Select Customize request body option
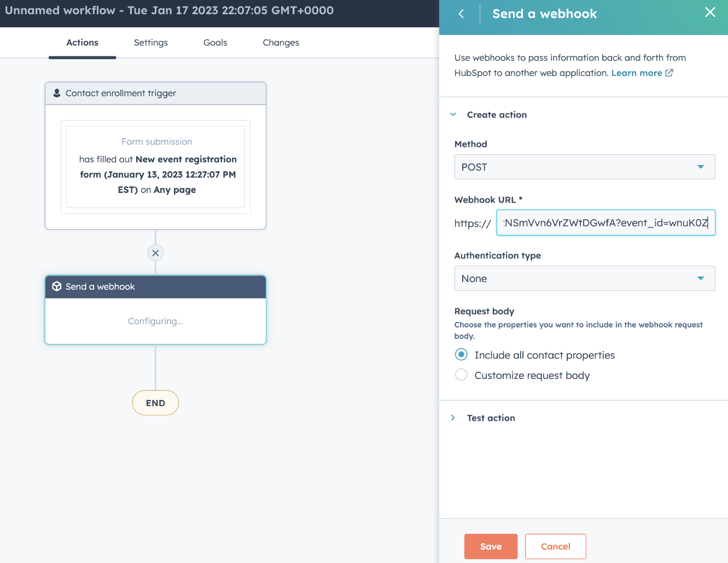Viewport: 728px width, 563px height. [x=461, y=375]
